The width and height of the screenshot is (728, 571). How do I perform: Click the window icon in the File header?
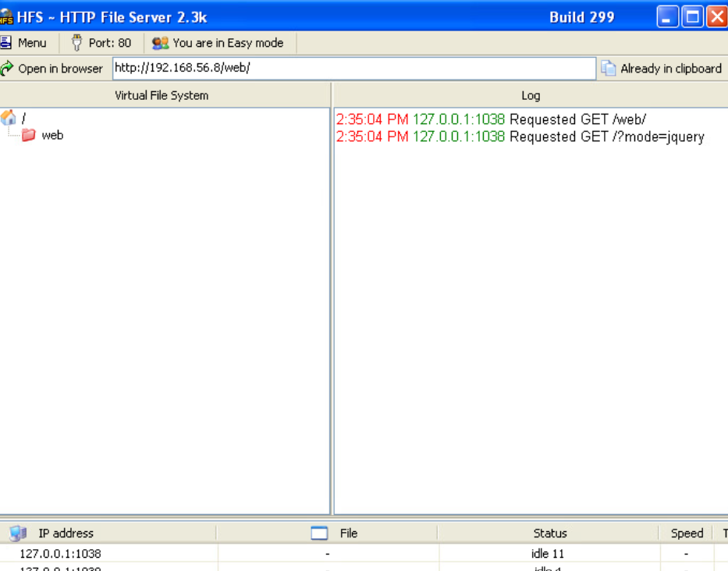click(319, 533)
